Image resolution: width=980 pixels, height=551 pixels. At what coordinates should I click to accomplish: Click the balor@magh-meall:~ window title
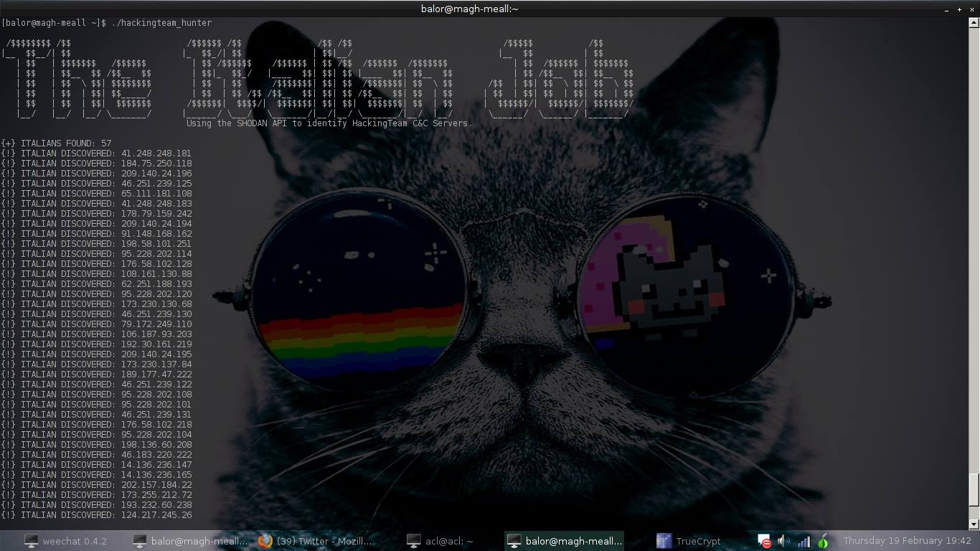[x=470, y=9]
